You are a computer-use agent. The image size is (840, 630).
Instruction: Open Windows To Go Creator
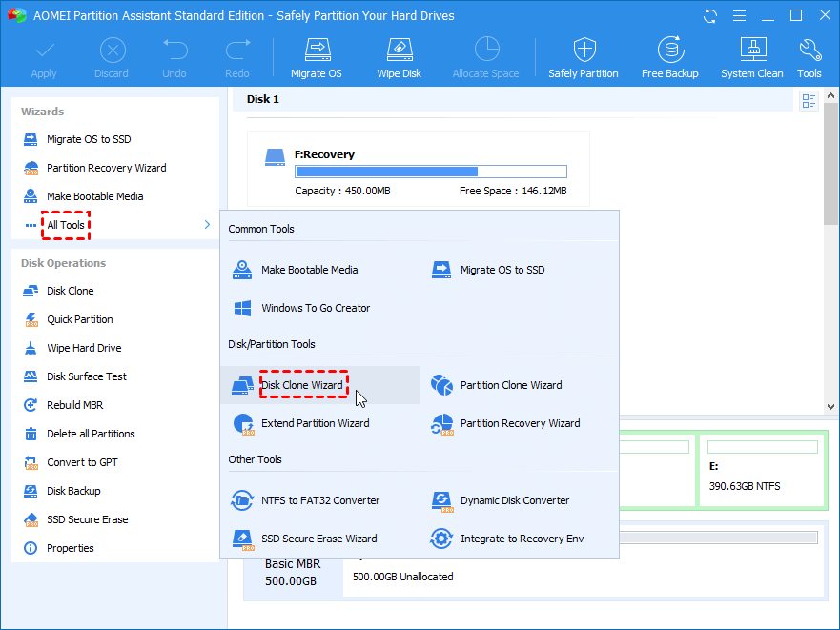[x=315, y=308]
